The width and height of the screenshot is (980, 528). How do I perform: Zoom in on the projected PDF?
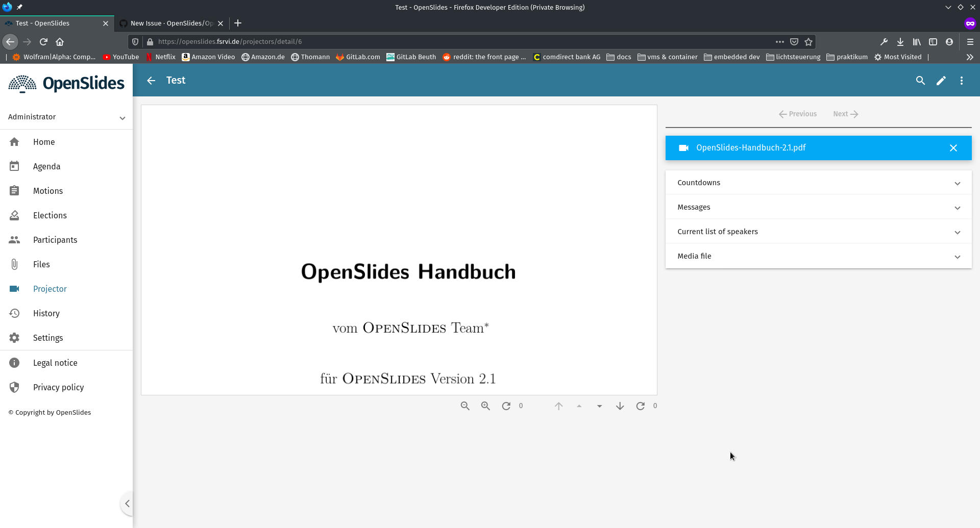[485, 406]
